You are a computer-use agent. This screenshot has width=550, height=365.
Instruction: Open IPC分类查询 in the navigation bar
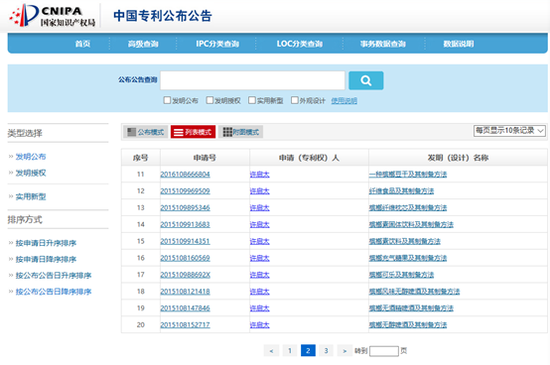[x=217, y=44]
